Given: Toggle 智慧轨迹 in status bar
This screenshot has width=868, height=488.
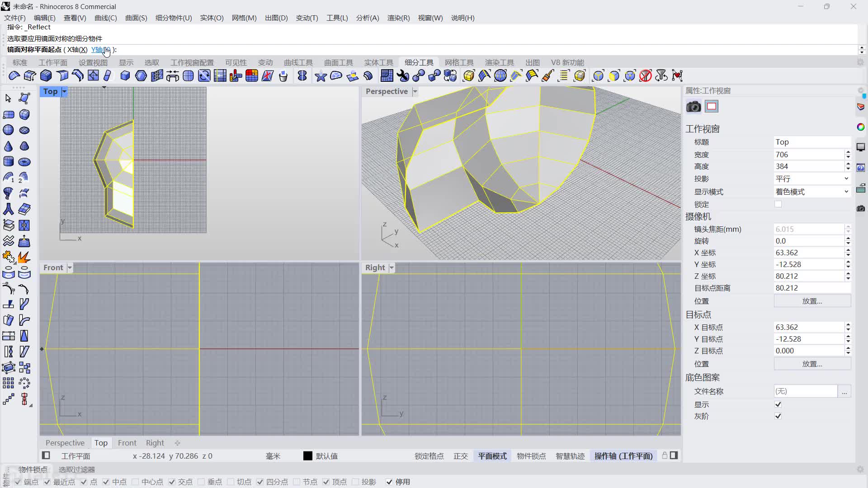Looking at the screenshot, I should pos(570,456).
